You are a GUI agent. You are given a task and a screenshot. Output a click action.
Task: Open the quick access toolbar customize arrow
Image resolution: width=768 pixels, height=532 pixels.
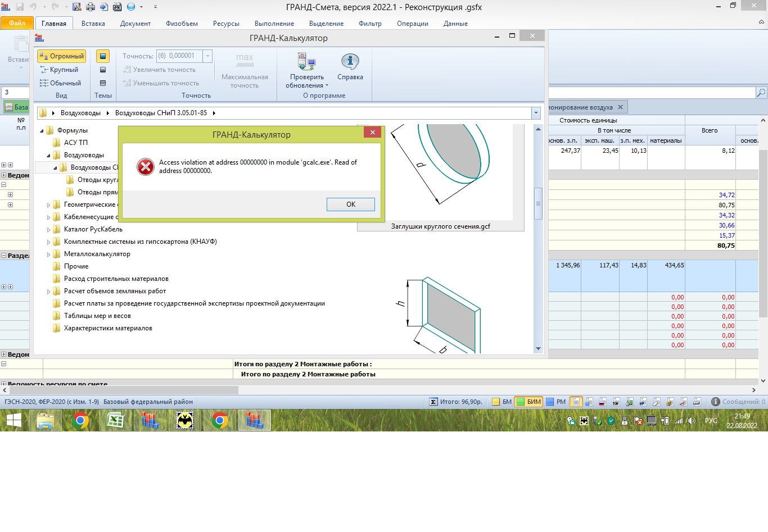tap(155, 7)
